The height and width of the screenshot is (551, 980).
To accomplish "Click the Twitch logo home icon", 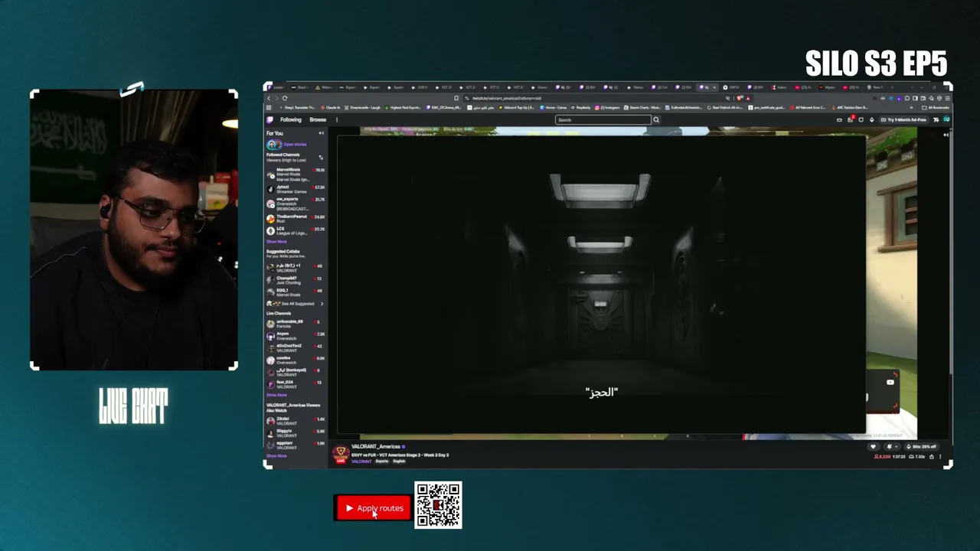I will [269, 120].
